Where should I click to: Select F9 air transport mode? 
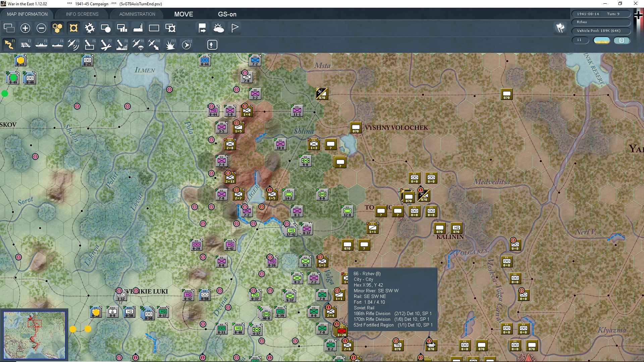(138, 45)
